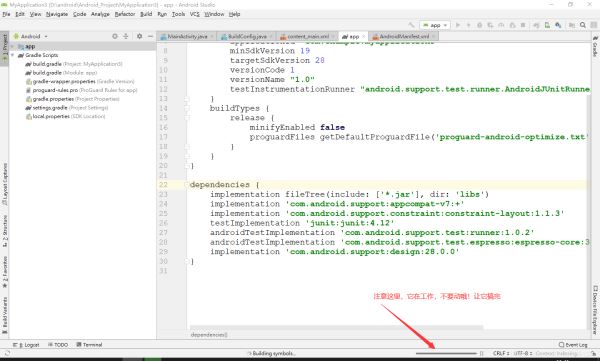Collapse buildTypes block fold marker on line 14
Viewport: 600px width, 361px height.
tap(187, 108)
